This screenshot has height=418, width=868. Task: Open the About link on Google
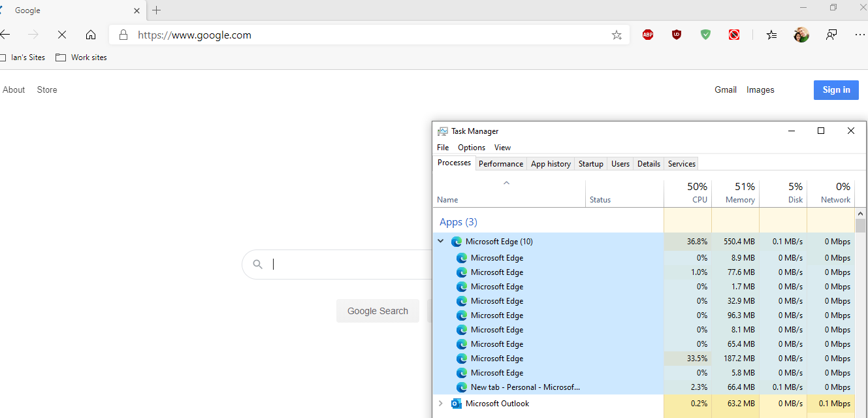[x=14, y=90]
